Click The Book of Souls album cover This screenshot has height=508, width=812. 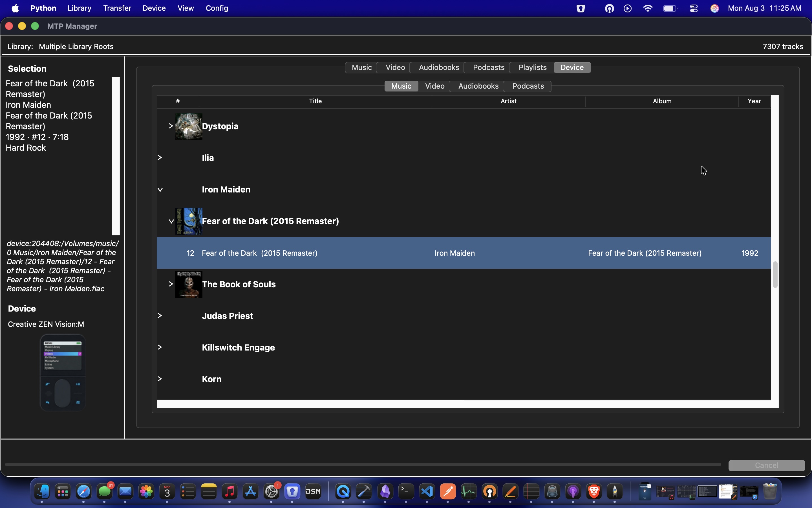pyautogui.click(x=189, y=284)
